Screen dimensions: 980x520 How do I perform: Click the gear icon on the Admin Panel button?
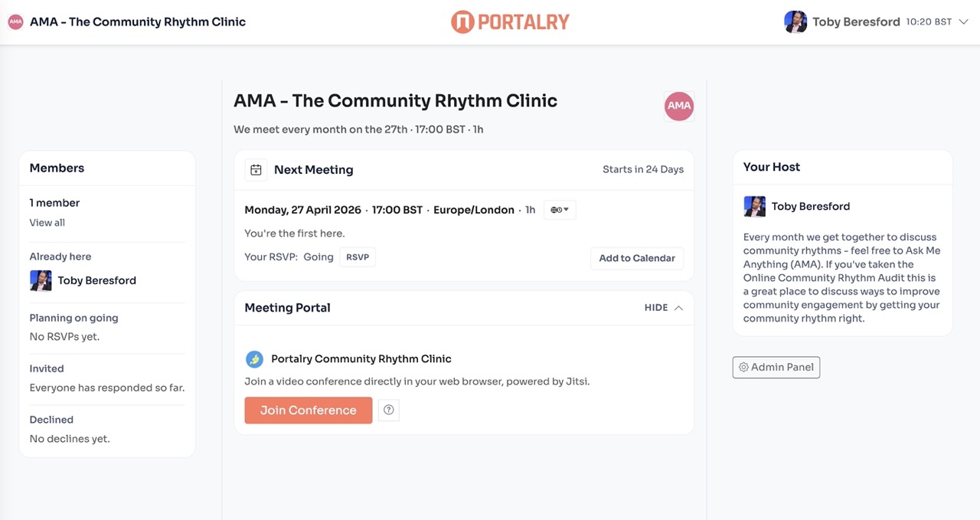tap(743, 367)
